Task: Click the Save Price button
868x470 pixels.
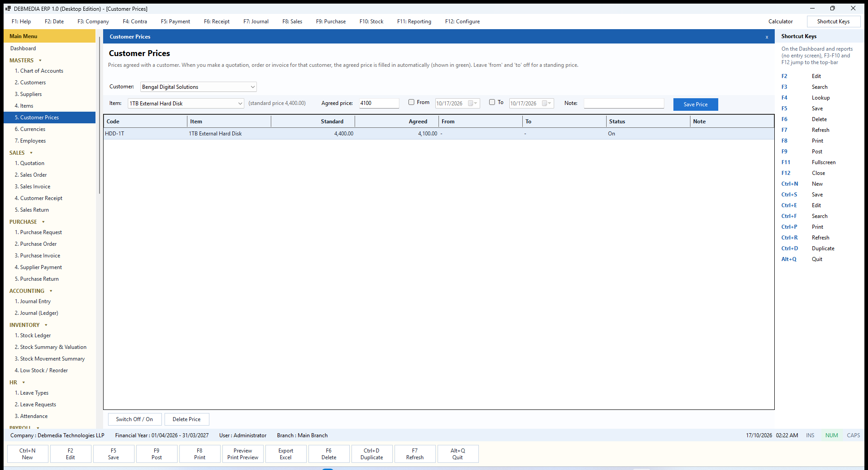Action: coord(695,104)
